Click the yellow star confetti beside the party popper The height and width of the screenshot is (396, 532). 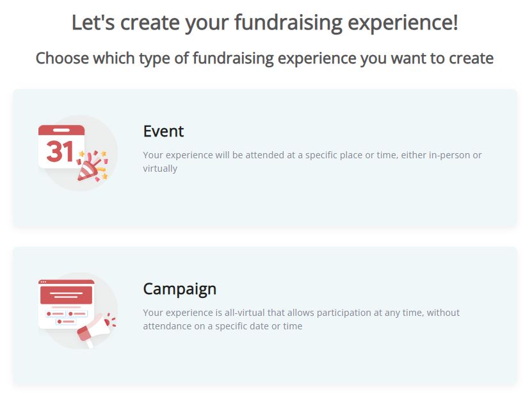pyautogui.click(x=104, y=176)
